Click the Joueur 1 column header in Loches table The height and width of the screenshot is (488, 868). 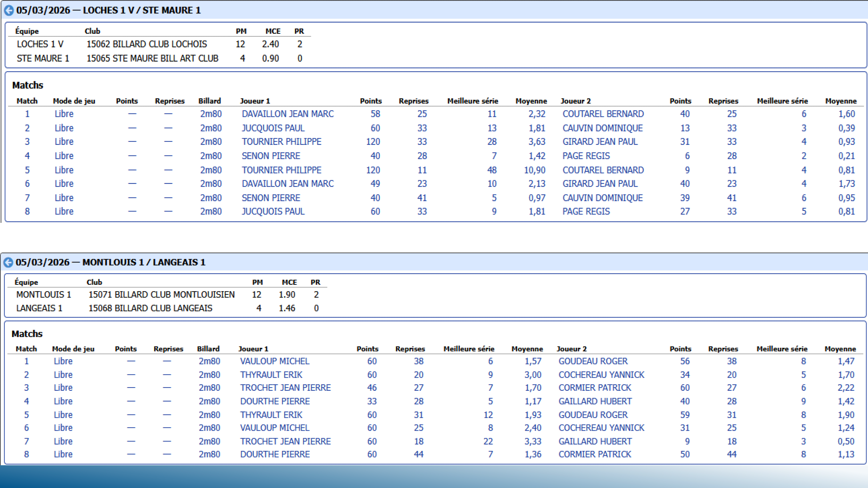[x=255, y=101]
